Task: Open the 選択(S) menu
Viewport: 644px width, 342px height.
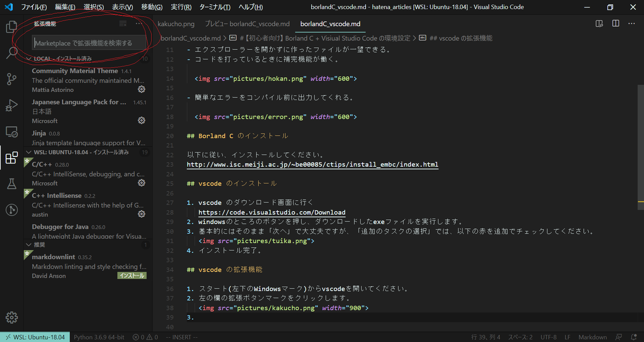Action: click(94, 7)
